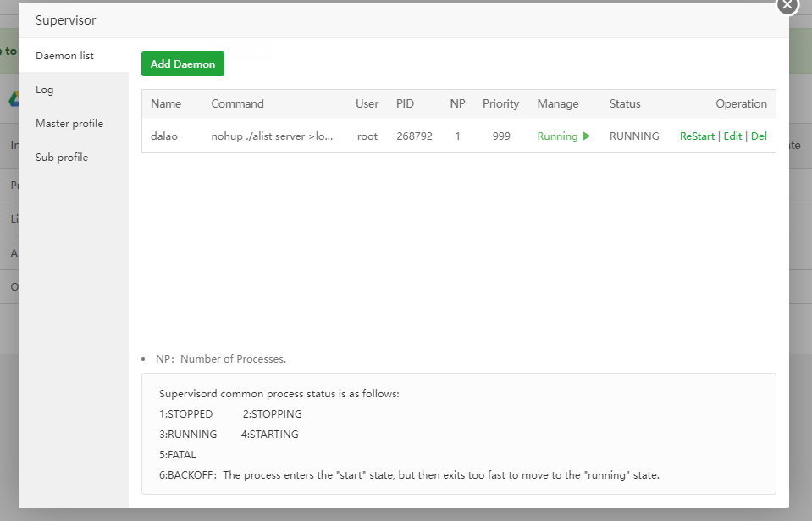This screenshot has height=521, width=812.
Task: Open the Master profile tab
Action: pyautogui.click(x=69, y=124)
